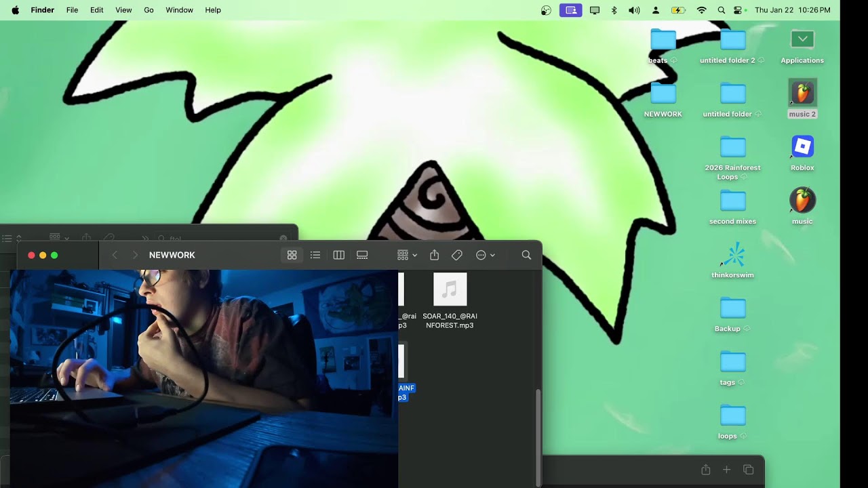Click the Search magnifier in NEWWORK window
This screenshot has width=868, height=488.
point(526,255)
